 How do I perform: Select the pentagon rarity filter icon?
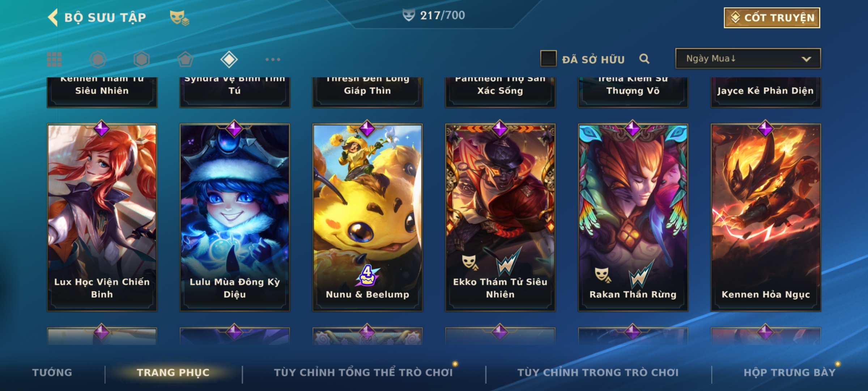[185, 59]
